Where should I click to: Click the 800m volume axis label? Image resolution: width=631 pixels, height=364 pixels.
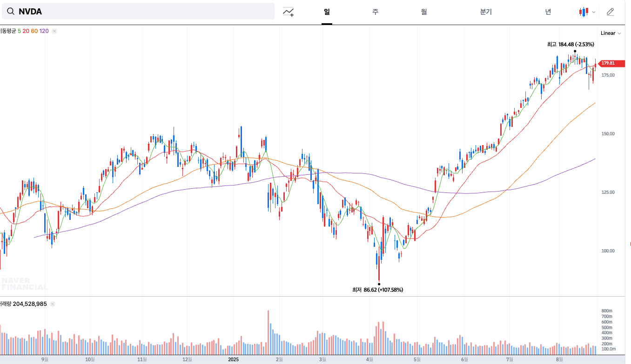(606, 311)
